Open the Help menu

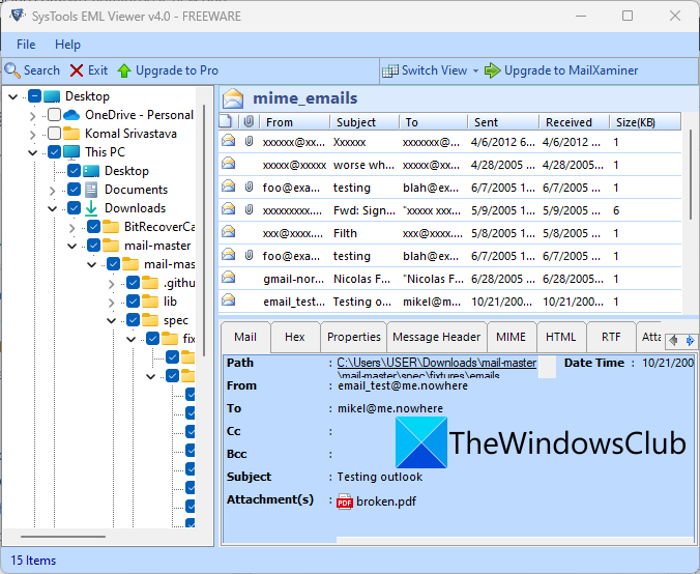68,45
